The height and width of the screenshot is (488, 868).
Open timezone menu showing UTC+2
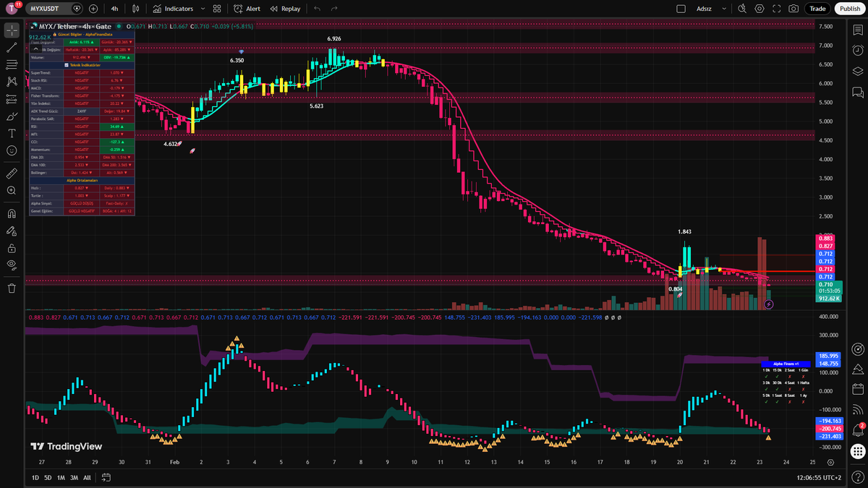820,477
